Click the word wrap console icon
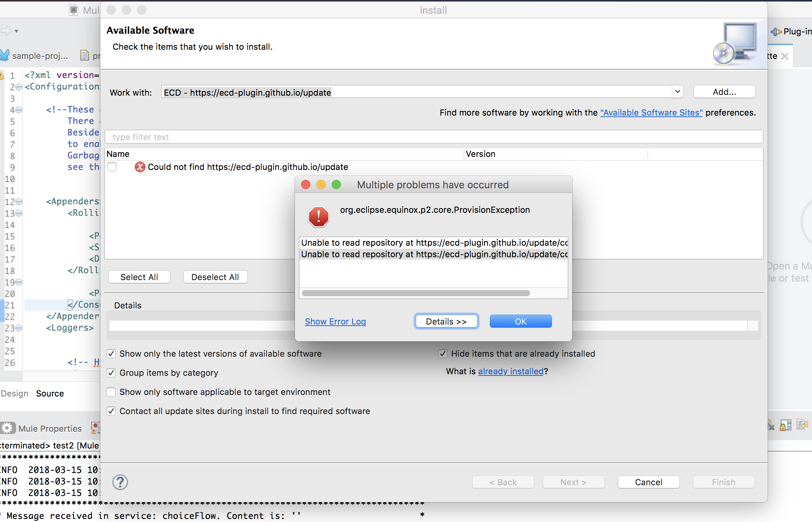The image size is (812, 522). coord(802,425)
